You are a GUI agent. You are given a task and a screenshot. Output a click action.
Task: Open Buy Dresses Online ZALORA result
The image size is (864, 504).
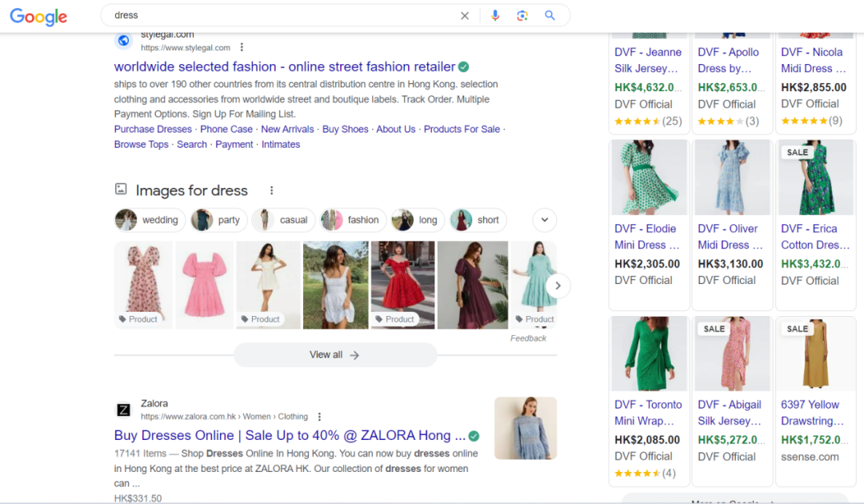[289, 435]
